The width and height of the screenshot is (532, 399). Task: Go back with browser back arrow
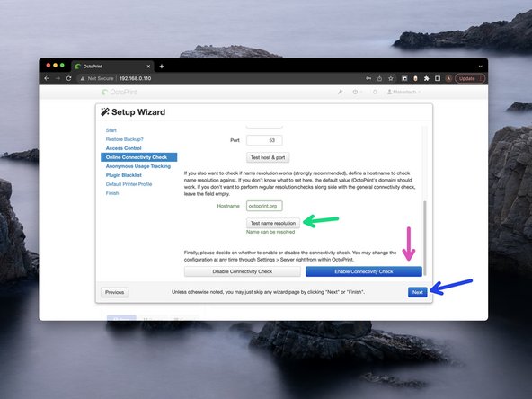point(47,78)
